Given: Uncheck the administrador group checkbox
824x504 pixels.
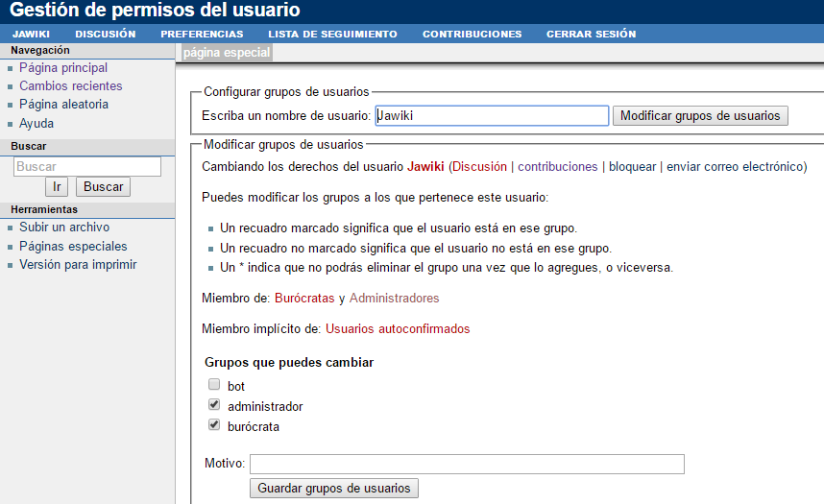Looking at the screenshot, I should 214,405.
